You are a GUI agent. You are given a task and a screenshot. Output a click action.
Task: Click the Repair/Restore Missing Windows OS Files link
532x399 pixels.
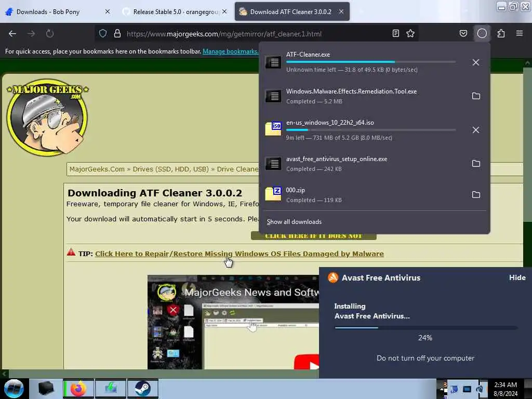coord(239,254)
